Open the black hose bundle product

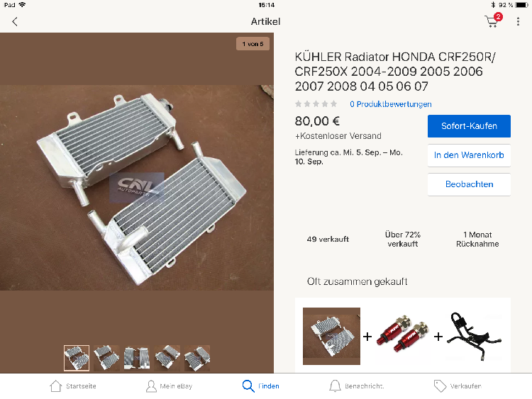tap(475, 336)
